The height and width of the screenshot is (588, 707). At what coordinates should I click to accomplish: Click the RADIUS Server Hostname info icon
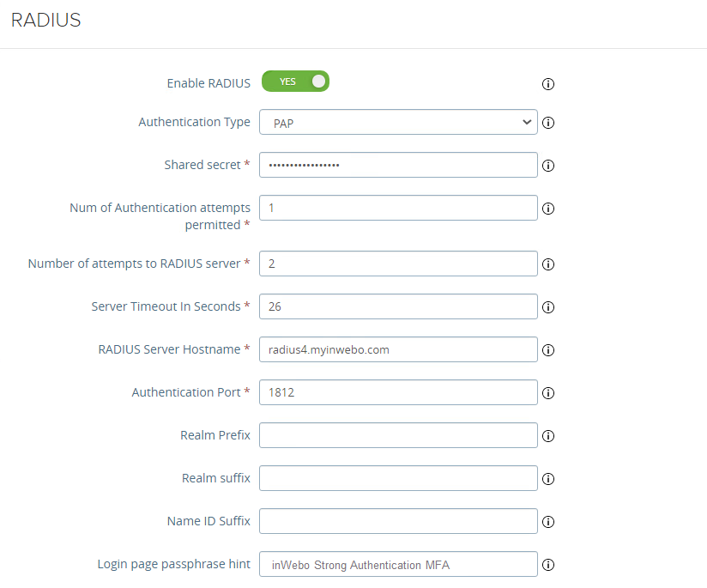[x=547, y=349]
